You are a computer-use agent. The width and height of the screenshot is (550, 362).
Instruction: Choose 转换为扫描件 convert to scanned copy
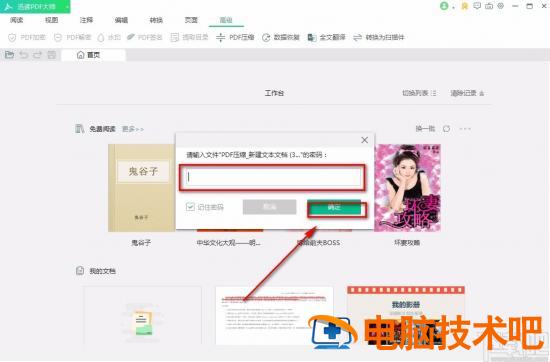coord(379,37)
